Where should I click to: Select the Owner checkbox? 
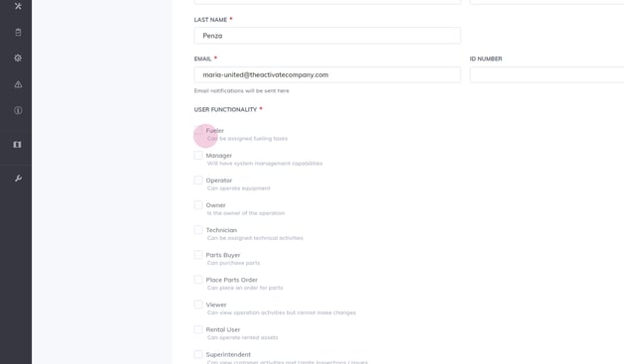[198, 205]
